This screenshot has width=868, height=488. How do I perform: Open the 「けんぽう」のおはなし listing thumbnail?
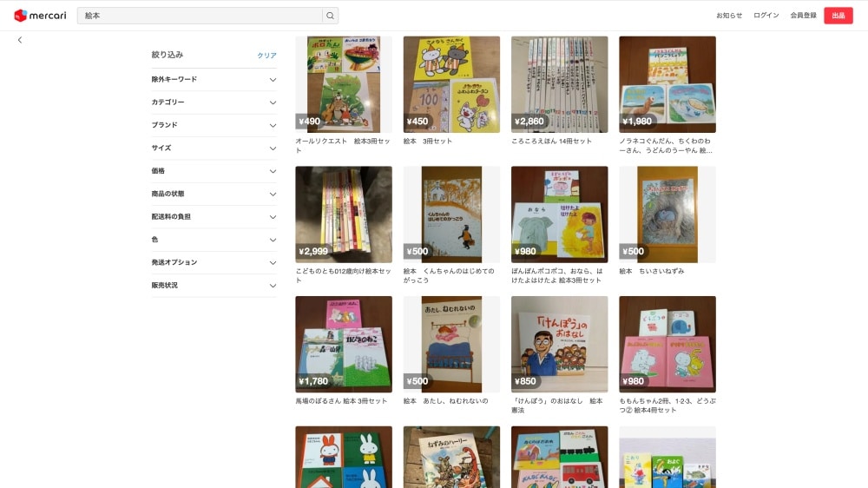[x=559, y=344]
